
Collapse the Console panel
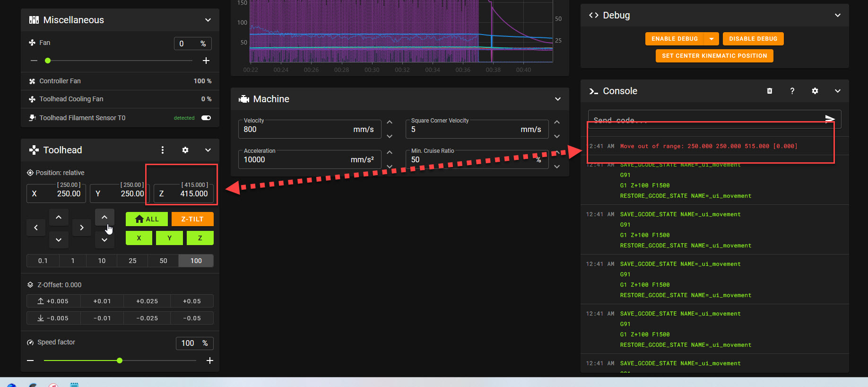click(838, 91)
